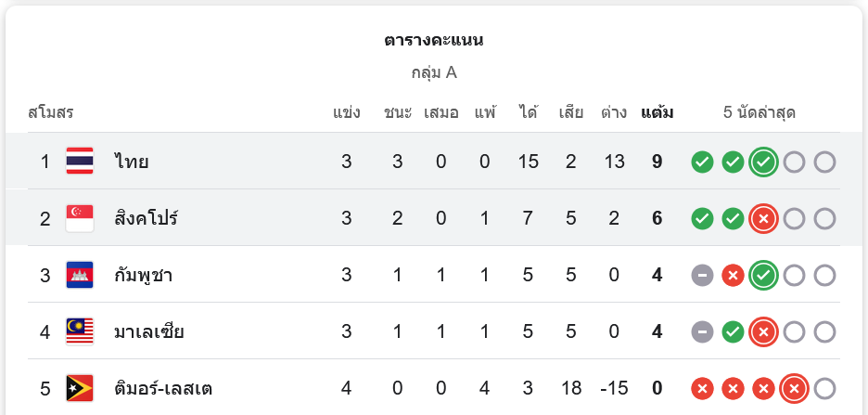This screenshot has height=415, width=868.
Task: Click Timor-Leste's empty upcoming match circle
Action: click(824, 389)
